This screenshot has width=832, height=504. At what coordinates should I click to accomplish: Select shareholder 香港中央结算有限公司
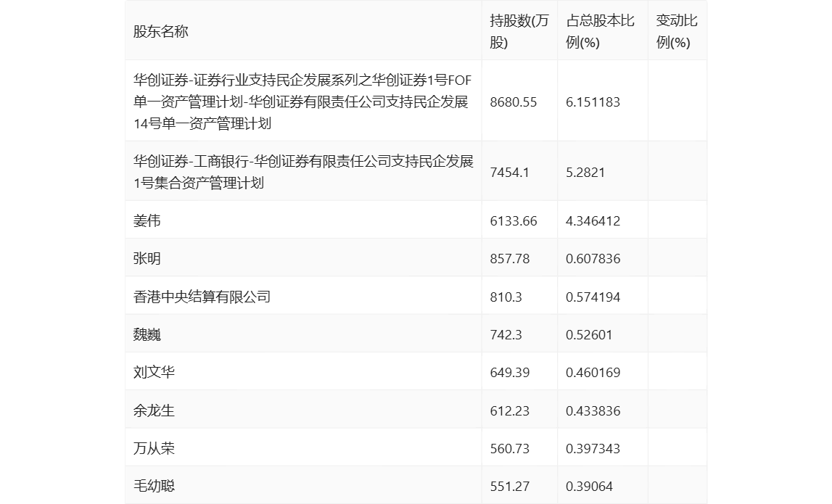(x=202, y=297)
